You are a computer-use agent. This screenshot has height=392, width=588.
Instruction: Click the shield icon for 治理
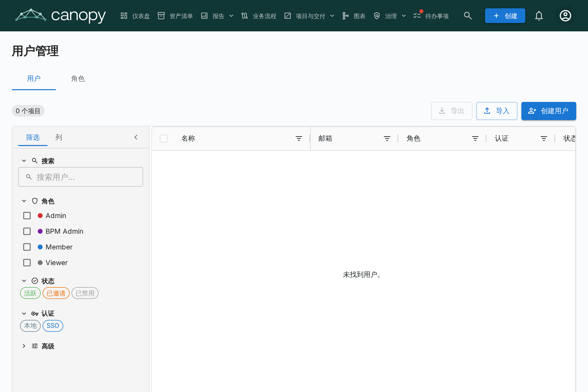click(x=377, y=16)
